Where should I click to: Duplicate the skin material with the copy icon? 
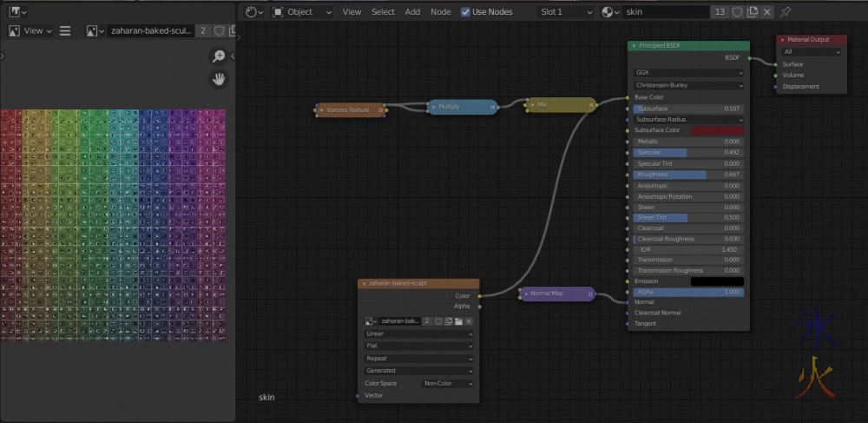(x=753, y=12)
